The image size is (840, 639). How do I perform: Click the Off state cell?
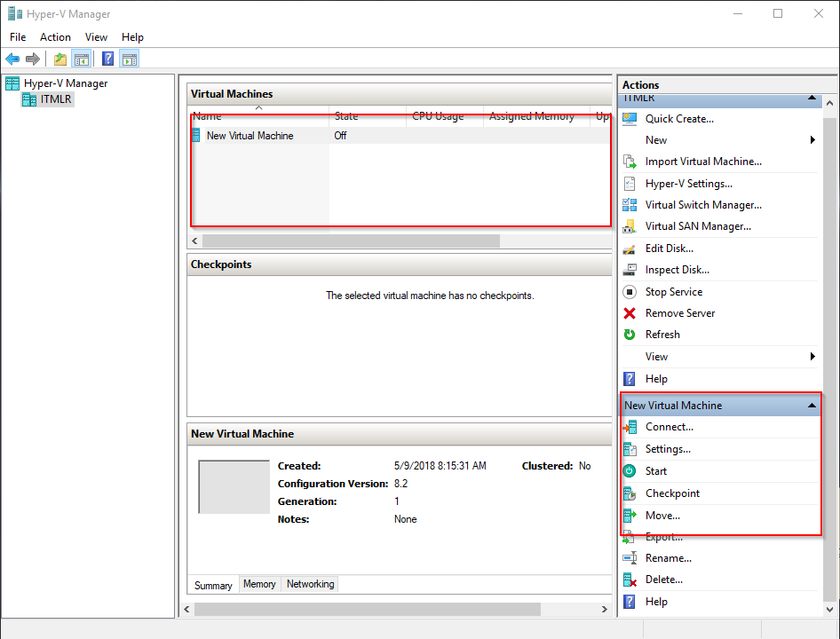(x=340, y=136)
